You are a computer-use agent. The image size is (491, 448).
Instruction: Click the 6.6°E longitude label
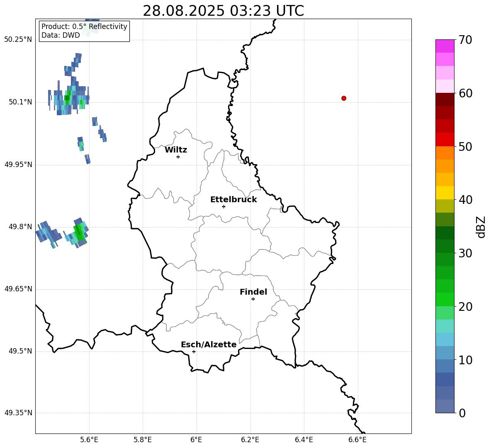357,440
